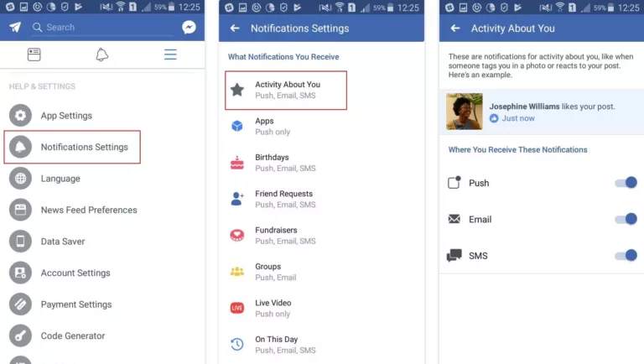This screenshot has height=364, width=644.
Task: Tap battery indicator in left status bar
Action: (171, 7)
